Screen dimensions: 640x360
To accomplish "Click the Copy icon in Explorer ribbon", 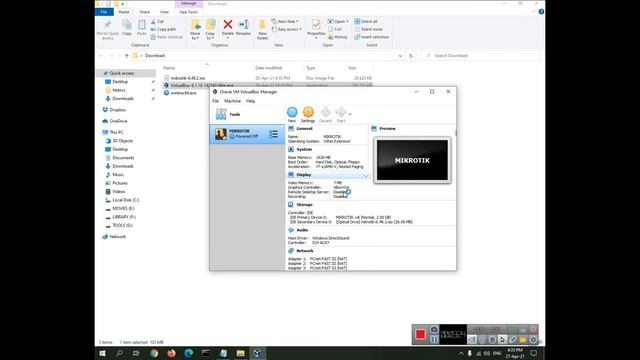I will (127, 25).
